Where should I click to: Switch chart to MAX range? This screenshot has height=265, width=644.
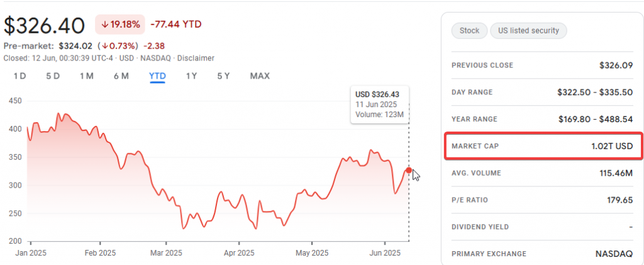pyautogui.click(x=260, y=76)
